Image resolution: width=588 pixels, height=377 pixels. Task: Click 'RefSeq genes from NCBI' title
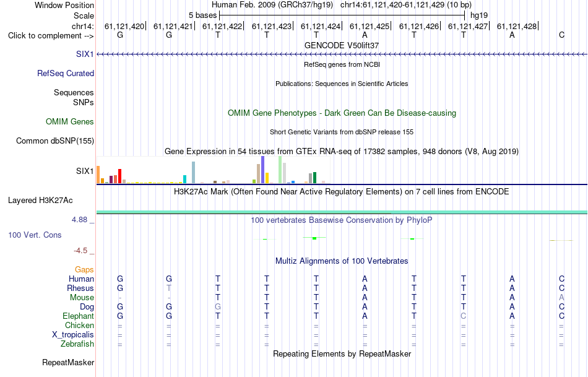[342, 64]
